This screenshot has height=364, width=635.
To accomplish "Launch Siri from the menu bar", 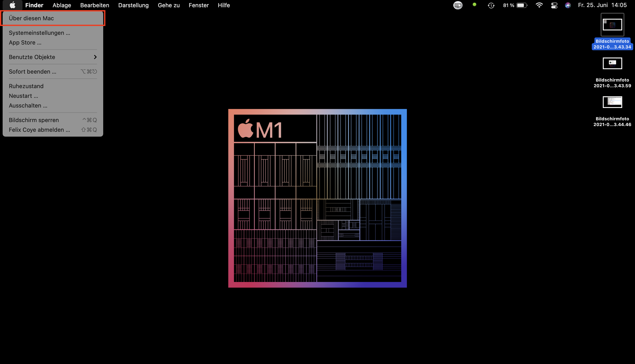I will 568,5.
